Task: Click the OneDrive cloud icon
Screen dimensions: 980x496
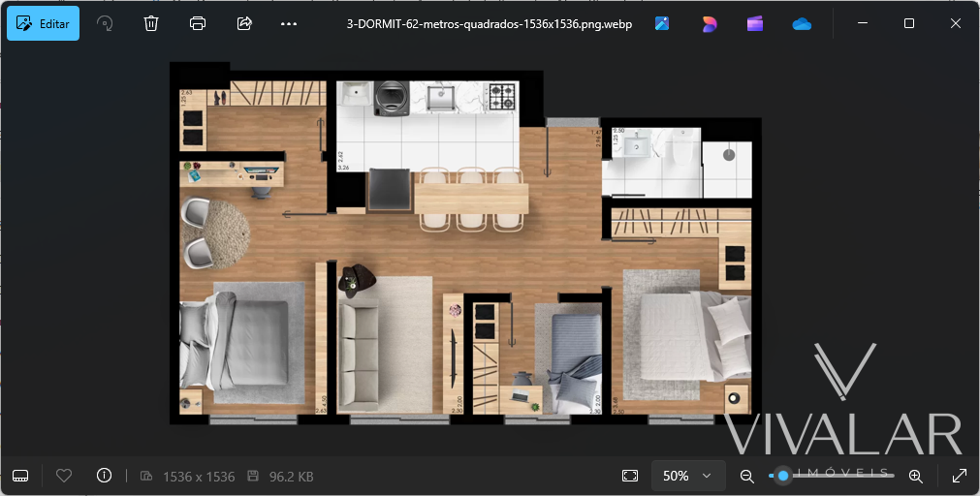Action: tap(802, 23)
